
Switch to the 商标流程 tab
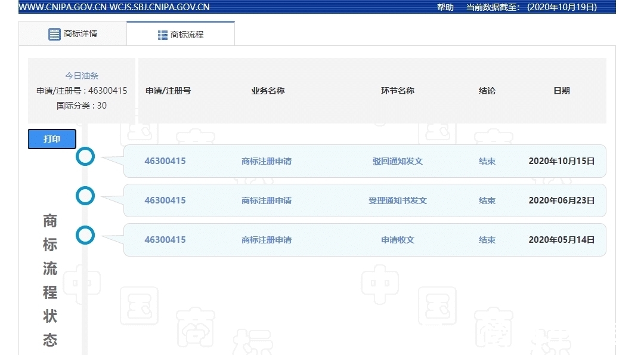pyautogui.click(x=181, y=34)
